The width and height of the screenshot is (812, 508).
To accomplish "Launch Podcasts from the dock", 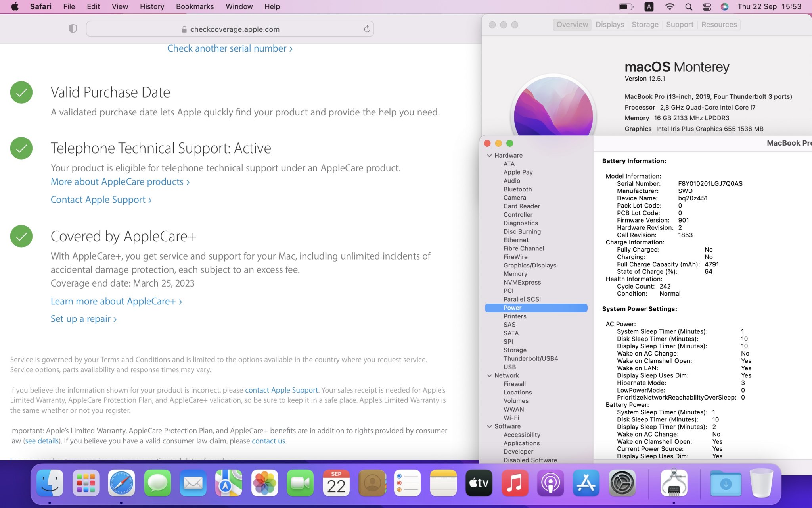I will [550, 483].
